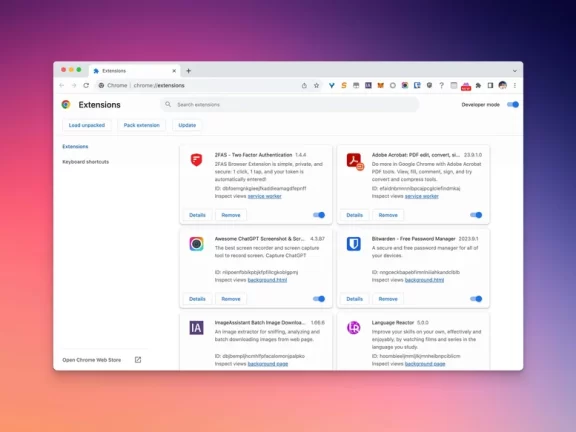This screenshot has width=576, height=432.
Task: Click the Chrome logo beside Extensions title
Action: click(66, 105)
